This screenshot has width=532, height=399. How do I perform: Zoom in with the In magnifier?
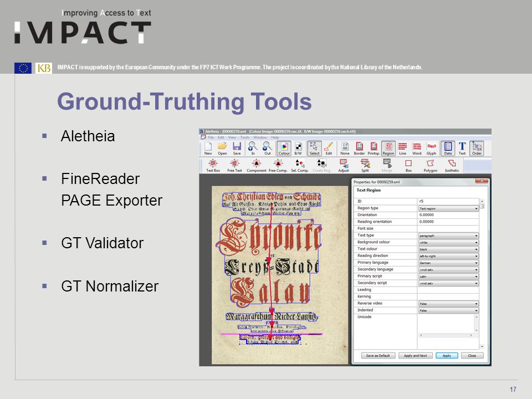point(253,149)
